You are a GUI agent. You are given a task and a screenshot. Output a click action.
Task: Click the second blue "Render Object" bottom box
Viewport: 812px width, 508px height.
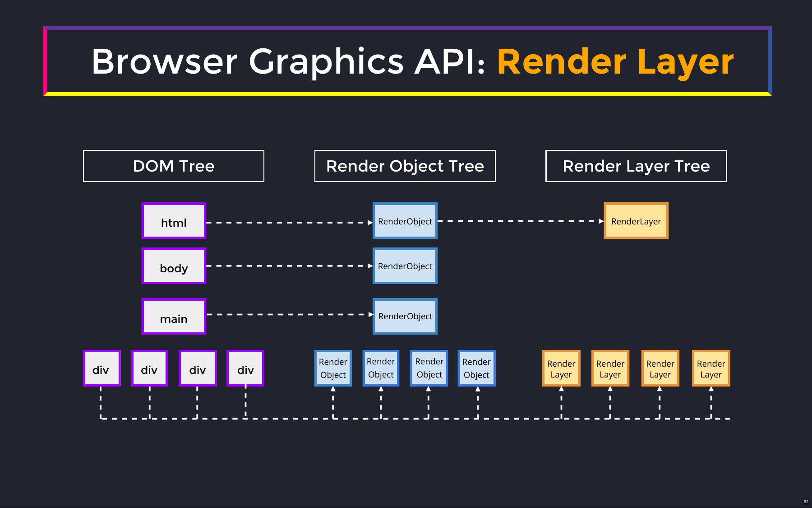381,368
